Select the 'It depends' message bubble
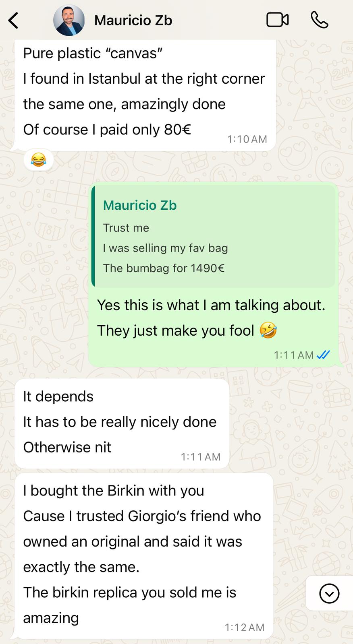 pos(122,423)
